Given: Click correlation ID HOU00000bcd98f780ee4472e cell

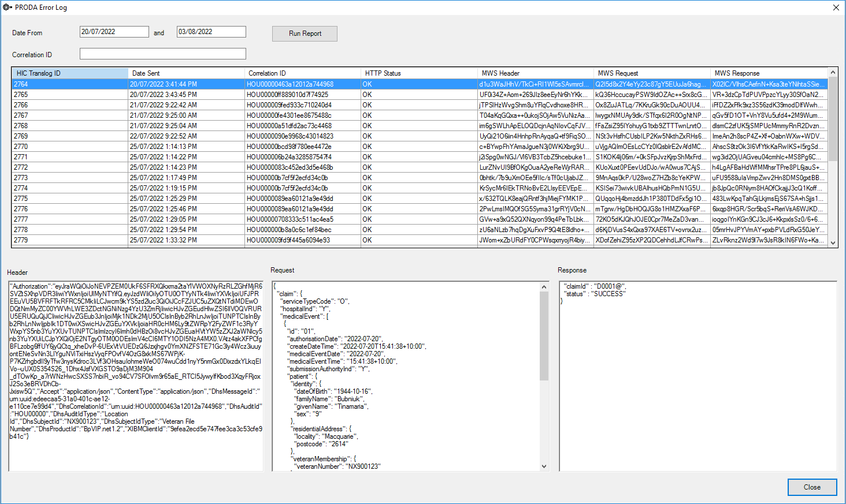Looking at the screenshot, I should click(303, 147).
